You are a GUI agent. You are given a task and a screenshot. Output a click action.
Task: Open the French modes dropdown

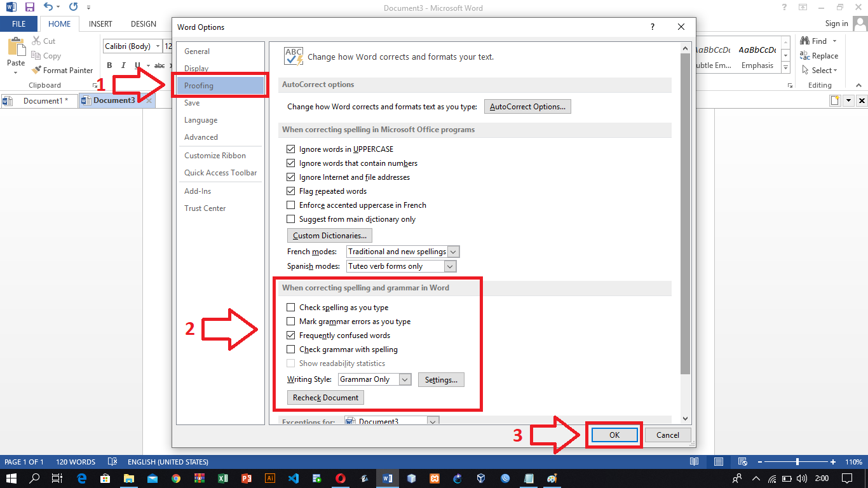[453, 252]
